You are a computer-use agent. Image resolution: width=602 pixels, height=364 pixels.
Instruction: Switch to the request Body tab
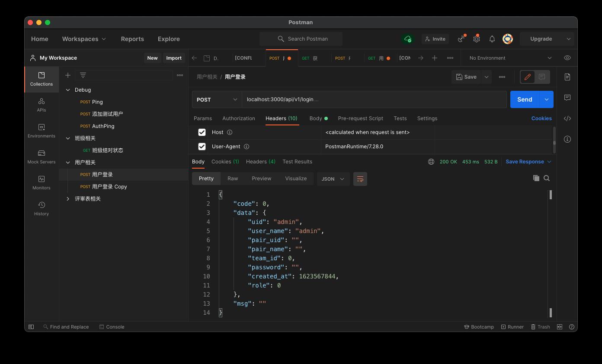[x=318, y=118]
